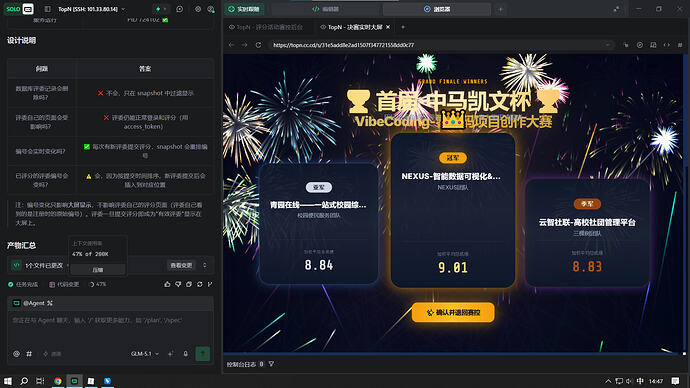Click the 压缩 button in context popup
Viewport: 690px width, 388px height.
(98, 270)
